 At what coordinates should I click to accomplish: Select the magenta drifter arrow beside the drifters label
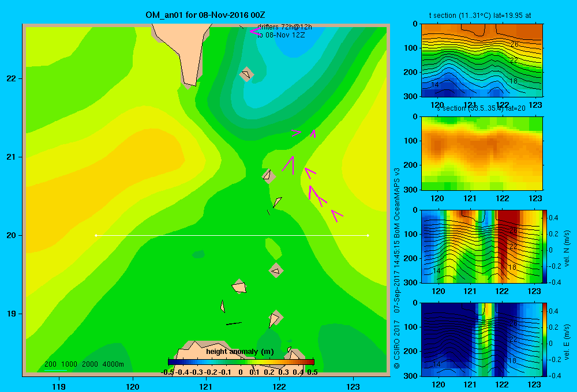[255, 32]
